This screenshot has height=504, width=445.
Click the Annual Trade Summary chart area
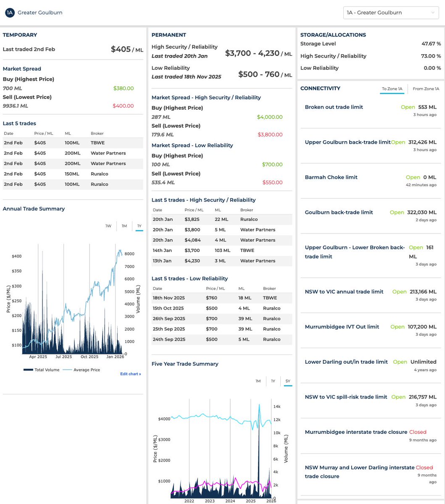[x=71, y=298]
